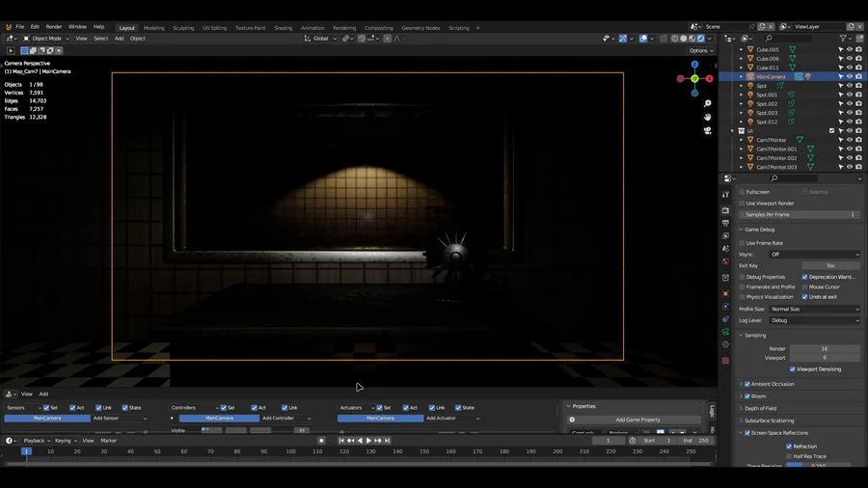The width and height of the screenshot is (868, 488).
Task: Disable the Viewport Denoising checkbox
Action: 793,368
